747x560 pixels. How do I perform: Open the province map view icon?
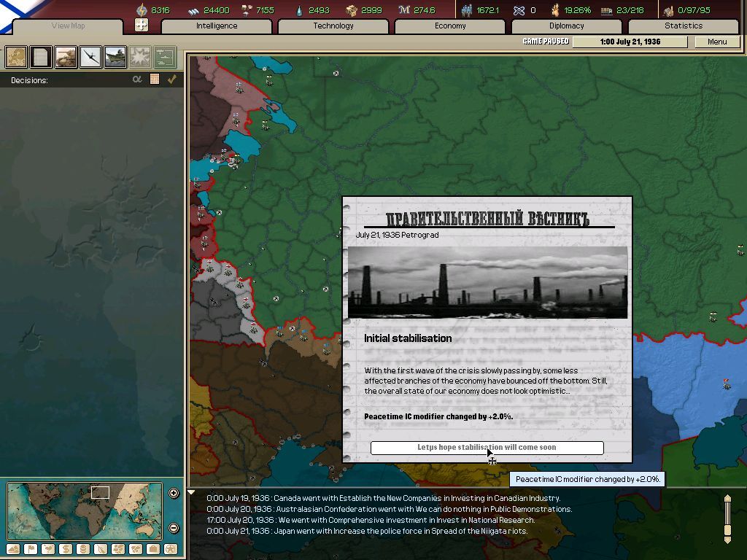pyautogui.click(x=16, y=57)
